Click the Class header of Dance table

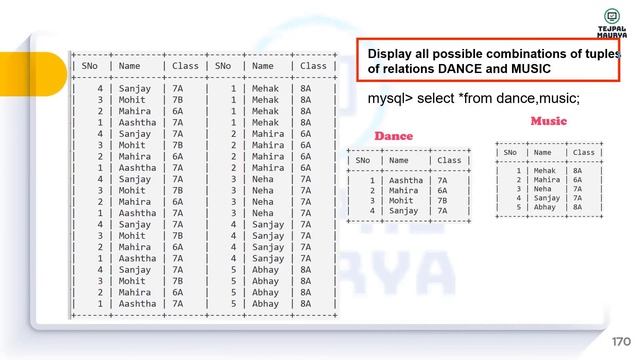coord(449,160)
